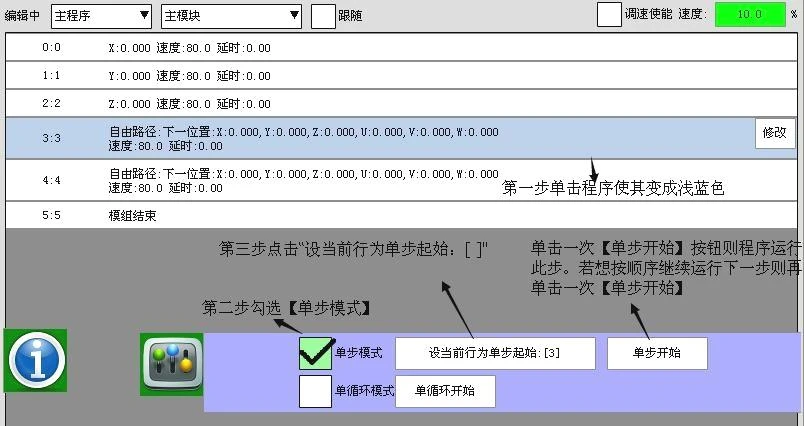
Task: Enable the 单循环模式 checkbox
Action: 315,391
